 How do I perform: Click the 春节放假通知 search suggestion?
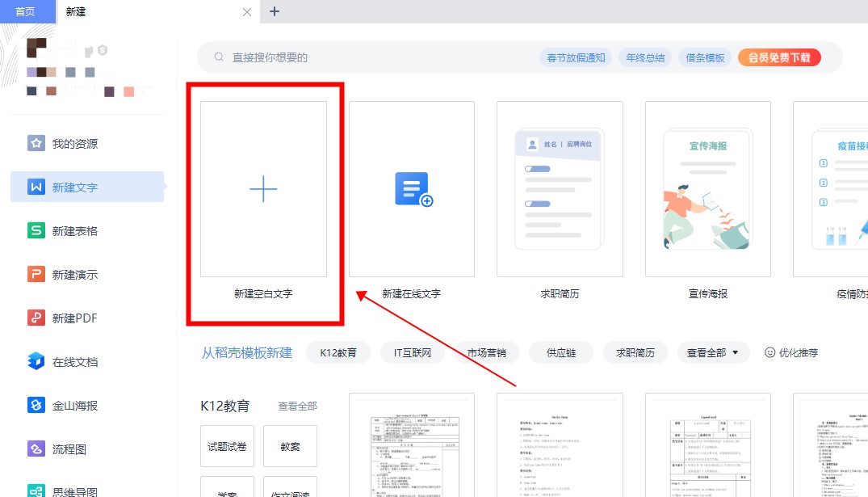(x=576, y=57)
